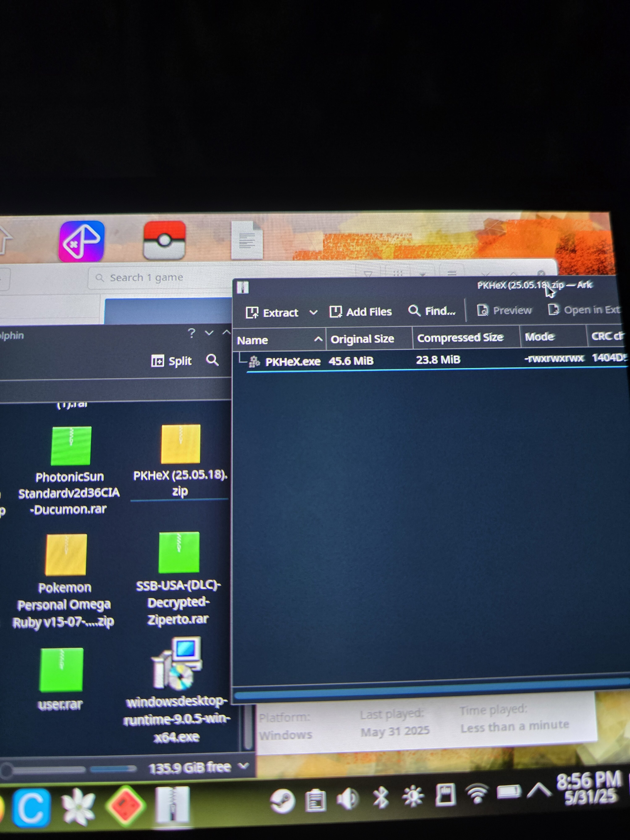Image resolution: width=630 pixels, height=840 pixels.
Task: Select PhotonicSun Ducumon.rar archive
Action: click(x=71, y=446)
